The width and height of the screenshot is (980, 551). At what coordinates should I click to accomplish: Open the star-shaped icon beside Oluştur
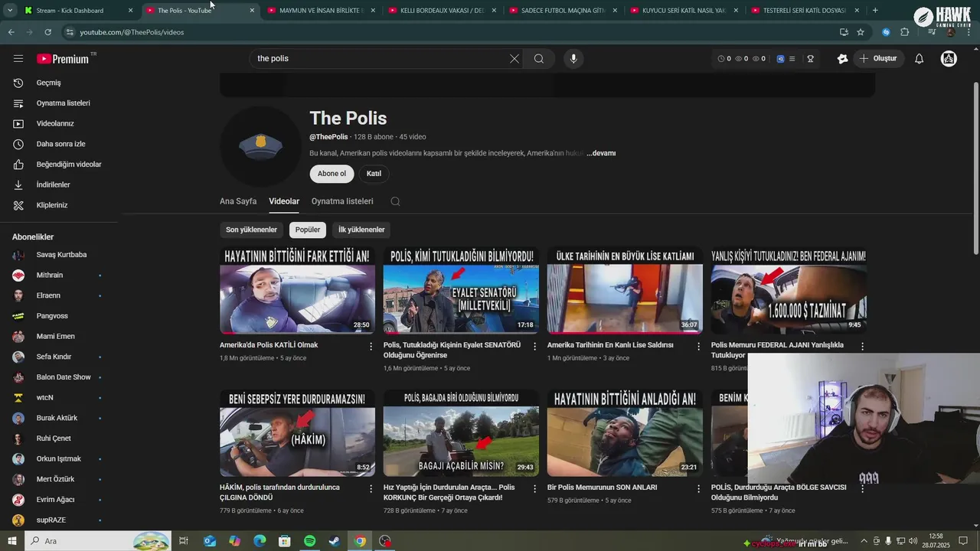pyautogui.click(x=843, y=58)
